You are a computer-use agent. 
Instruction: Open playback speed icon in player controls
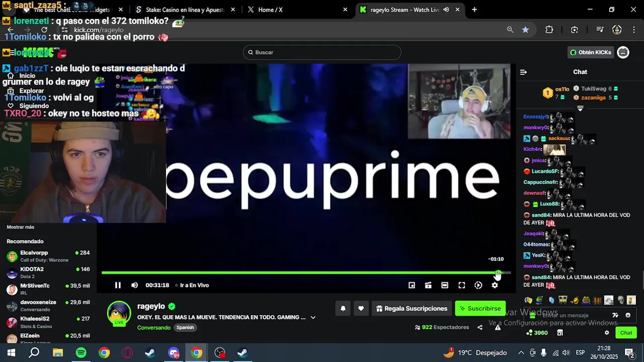tap(478, 285)
